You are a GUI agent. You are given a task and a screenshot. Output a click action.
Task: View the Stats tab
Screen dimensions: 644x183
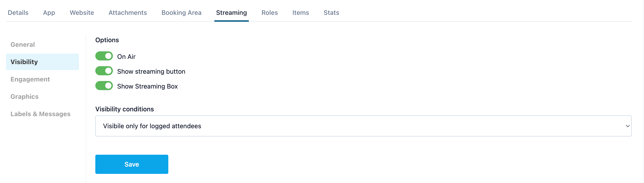tap(331, 13)
